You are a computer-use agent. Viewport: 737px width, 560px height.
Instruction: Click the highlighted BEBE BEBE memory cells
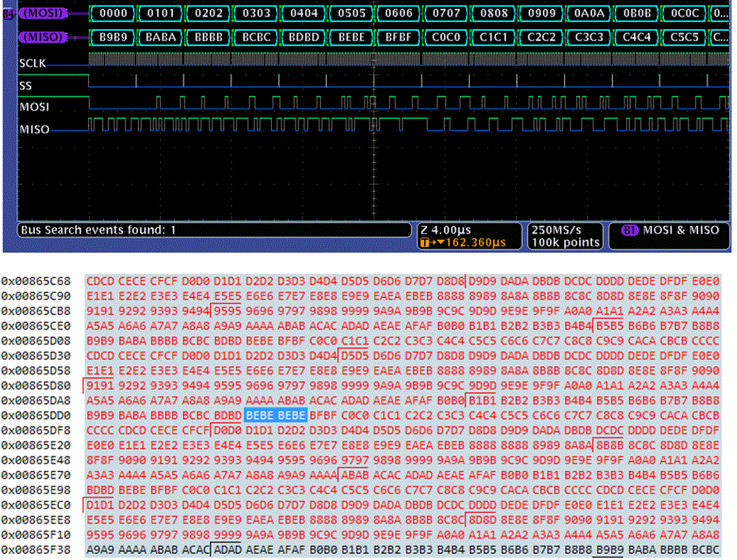pos(276,415)
